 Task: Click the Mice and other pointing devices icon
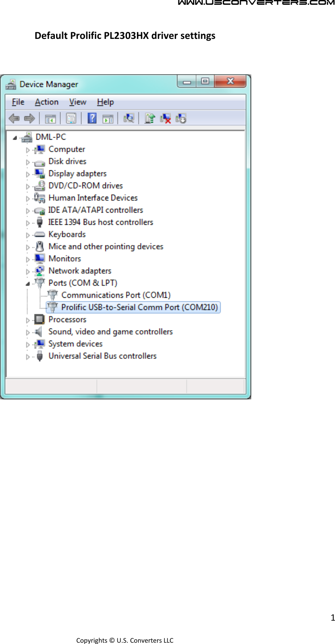pyautogui.click(x=40, y=246)
